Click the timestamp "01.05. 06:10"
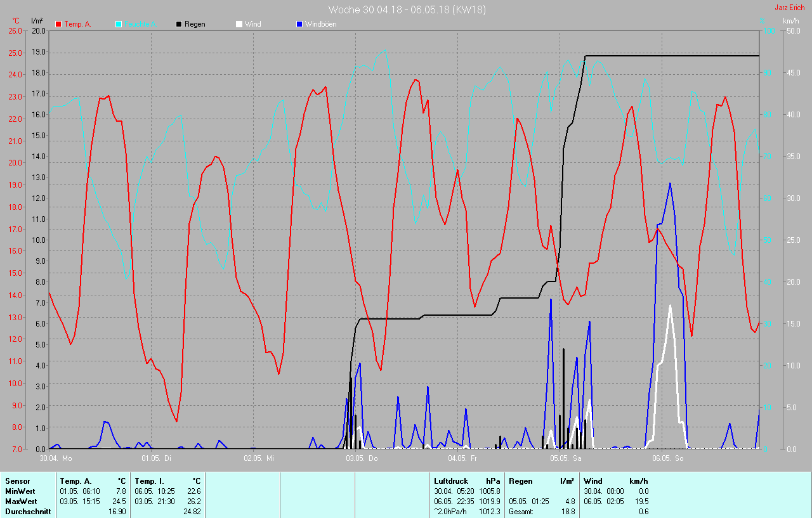The image size is (812, 518). (x=80, y=491)
